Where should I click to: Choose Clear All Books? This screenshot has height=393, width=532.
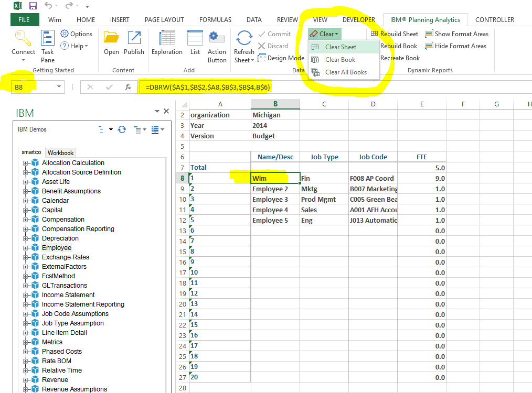344,72
